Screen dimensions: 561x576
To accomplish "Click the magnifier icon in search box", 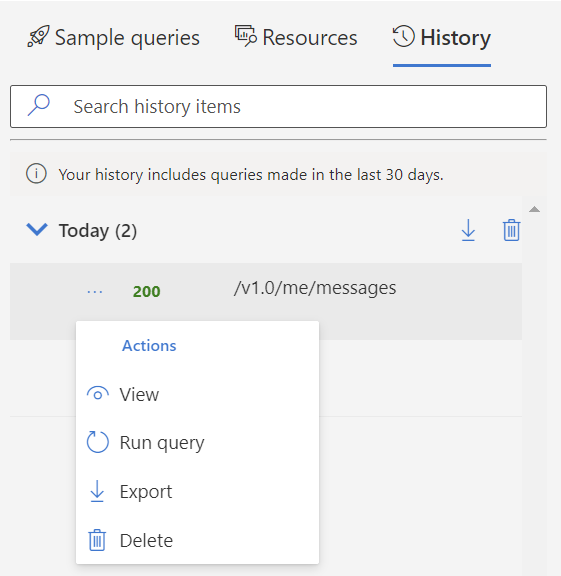I will pos(39,105).
